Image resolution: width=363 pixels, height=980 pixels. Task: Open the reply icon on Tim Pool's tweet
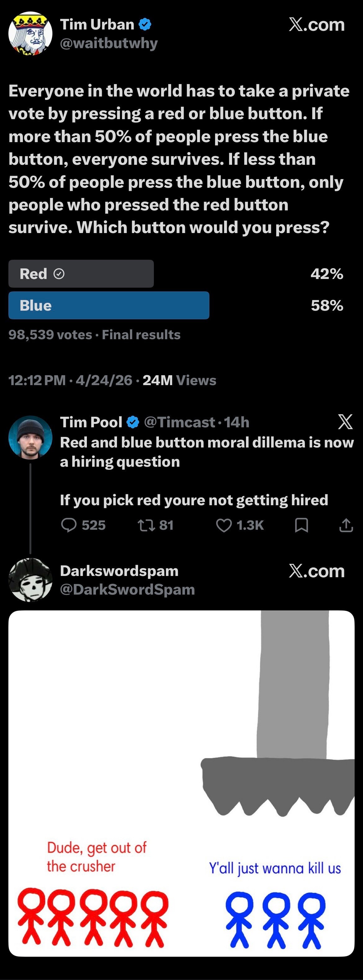pos(69,525)
